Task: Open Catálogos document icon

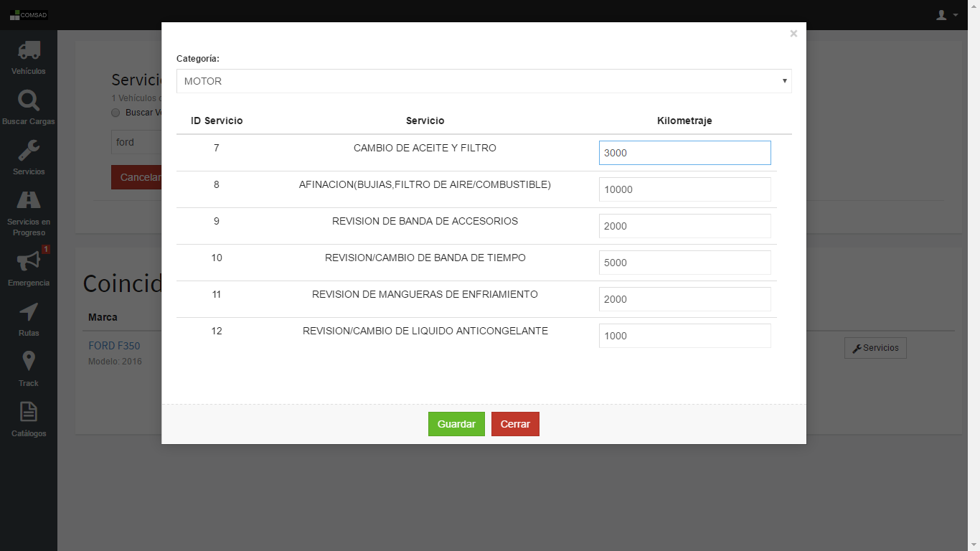Action: pos(29,412)
